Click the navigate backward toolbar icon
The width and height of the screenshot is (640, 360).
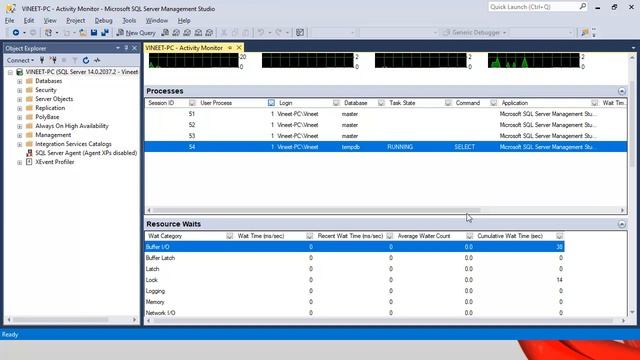16,32
